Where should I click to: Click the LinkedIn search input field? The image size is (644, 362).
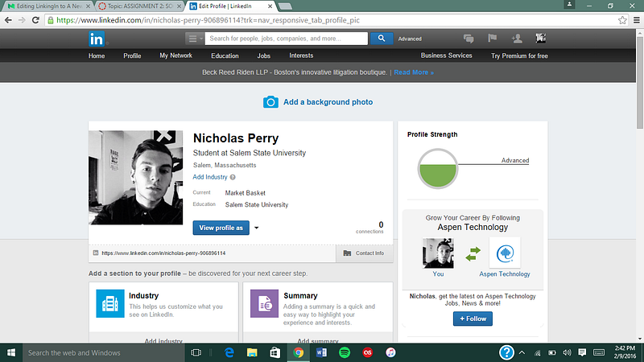287,39
